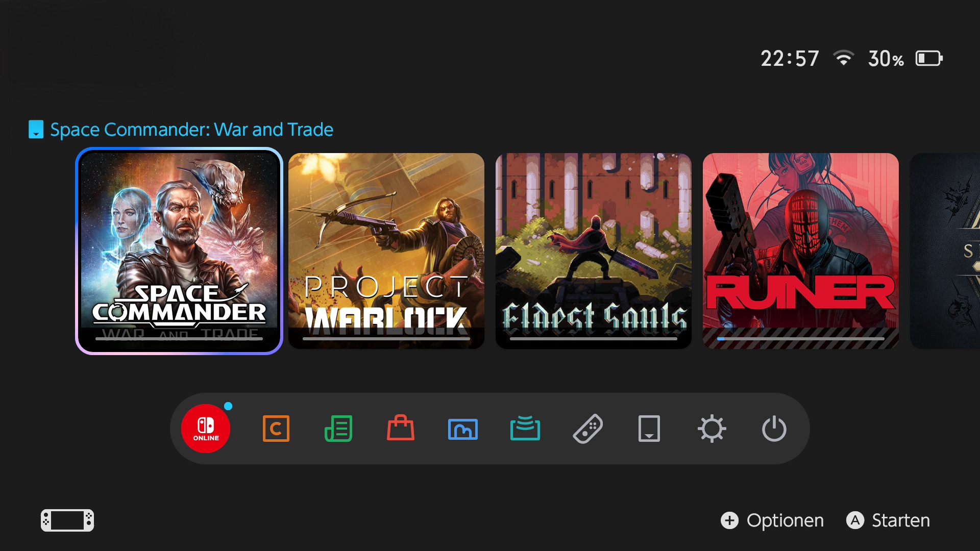The height and width of the screenshot is (551, 980).
Task: Click the console mode icon at bottom left
Action: tap(67, 520)
